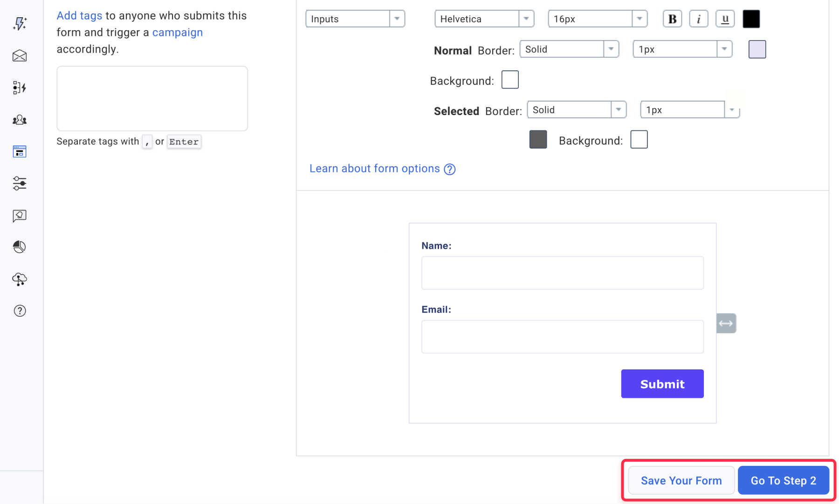Toggle italic text formatting

tap(699, 19)
